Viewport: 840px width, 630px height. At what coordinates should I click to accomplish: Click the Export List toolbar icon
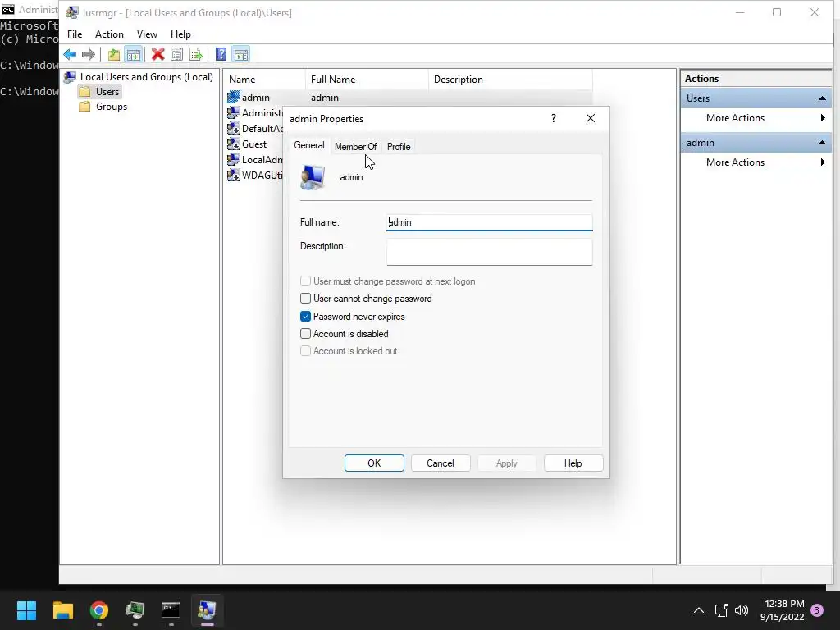tap(196, 54)
